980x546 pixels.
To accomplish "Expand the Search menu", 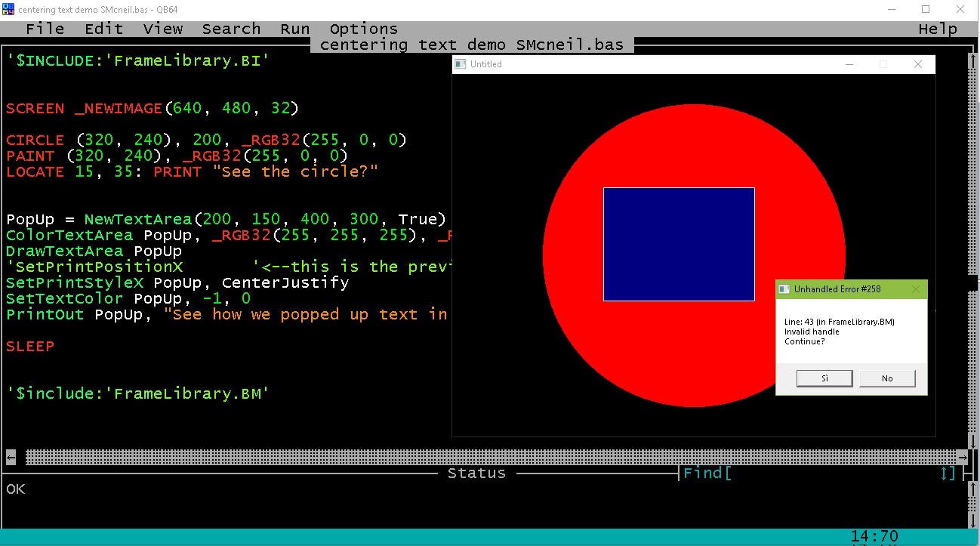I will pyautogui.click(x=231, y=29).
